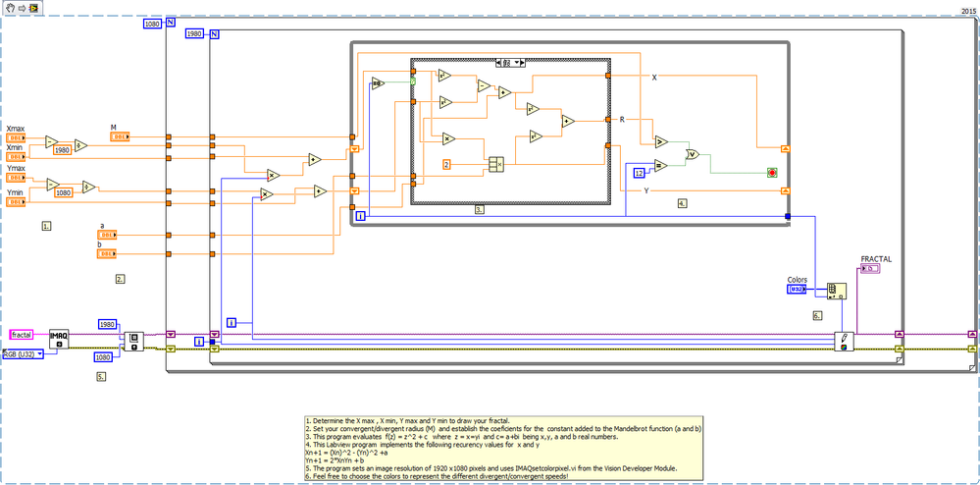The image size is (980, 485).
Task: Click the Subtract node wired to Ymax
Action: point(53,184)
